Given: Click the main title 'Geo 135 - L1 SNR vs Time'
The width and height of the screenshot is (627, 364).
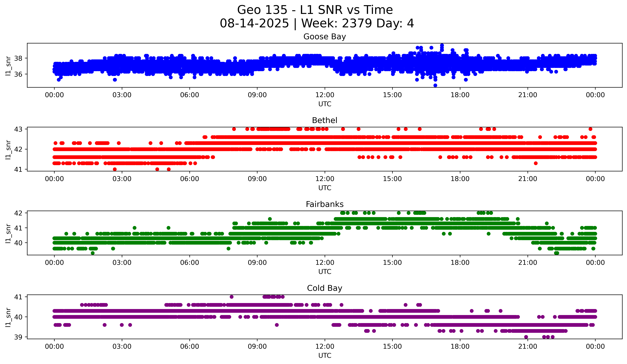Looking at the screenshot, I should pos(315,10).
